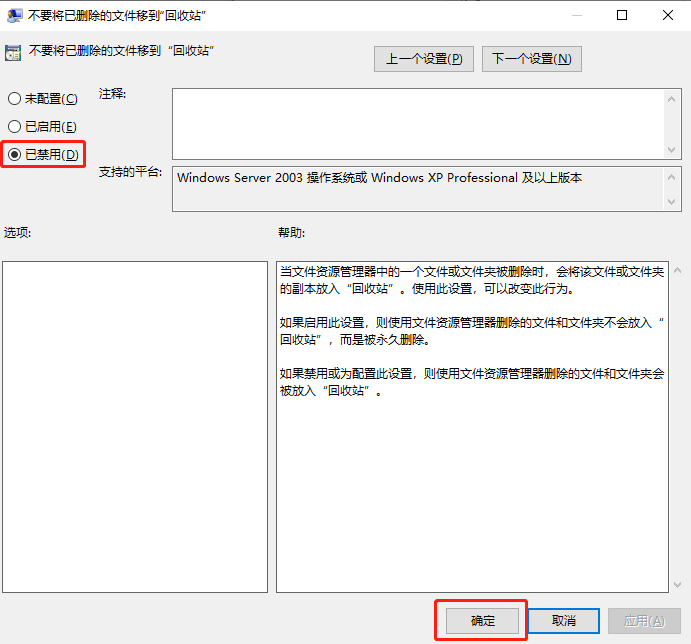Viewport: 691px width, 644px height.
Task: Click the policy setting icon beside the heading
Action: [13, 52]
